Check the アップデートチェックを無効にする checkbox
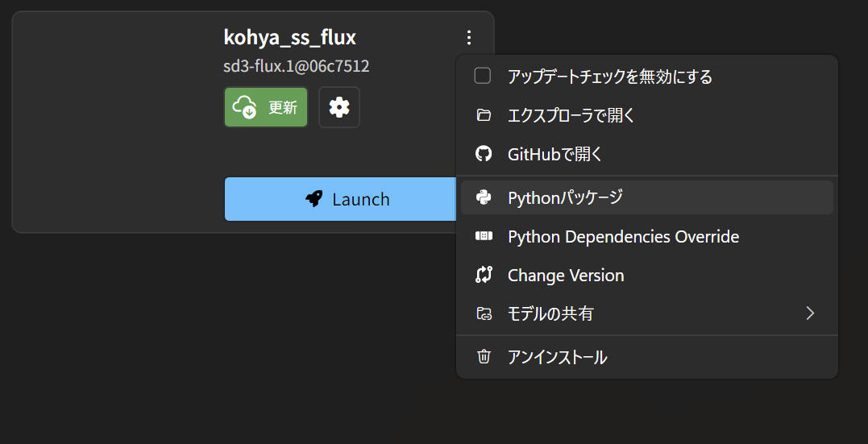 click(483, 77)
